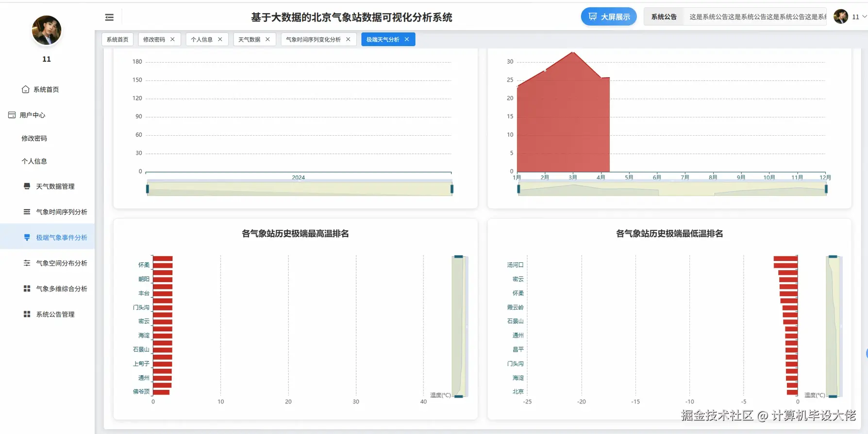Image resolution: width=868 pixels, height=434 pixels.
Task: Click the 气象时间序列分析 list icon
Action: point(27,212)
